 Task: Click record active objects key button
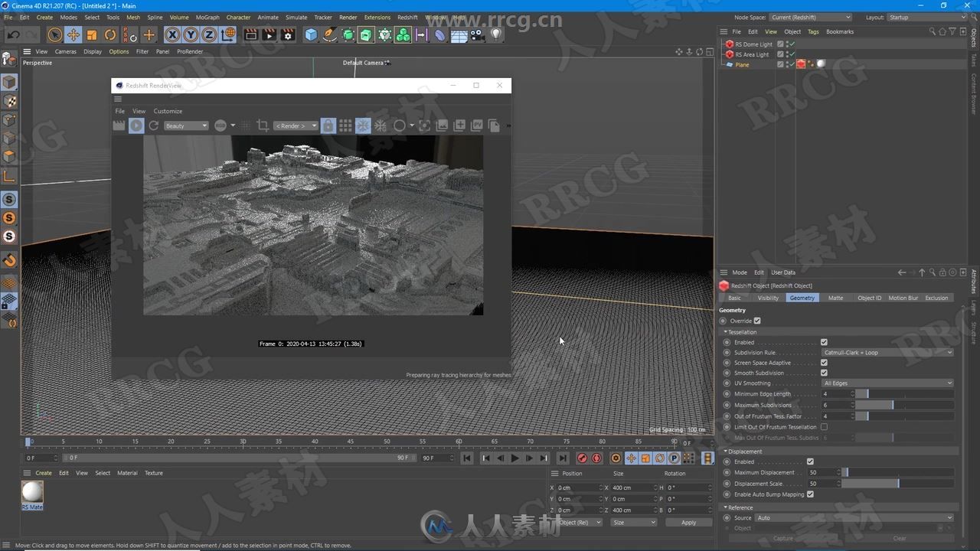[x=582, y=458]
